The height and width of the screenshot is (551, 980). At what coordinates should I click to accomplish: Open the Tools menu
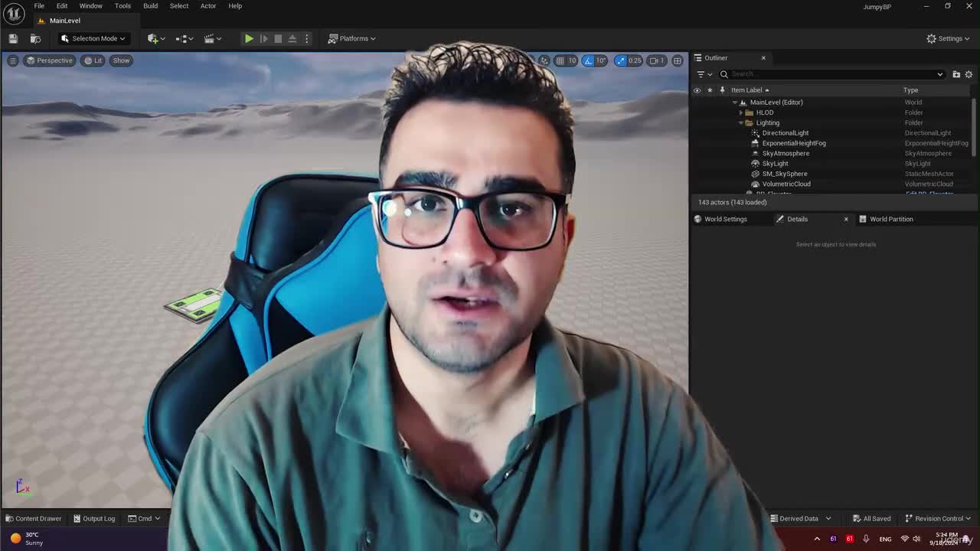pos(122,6)
